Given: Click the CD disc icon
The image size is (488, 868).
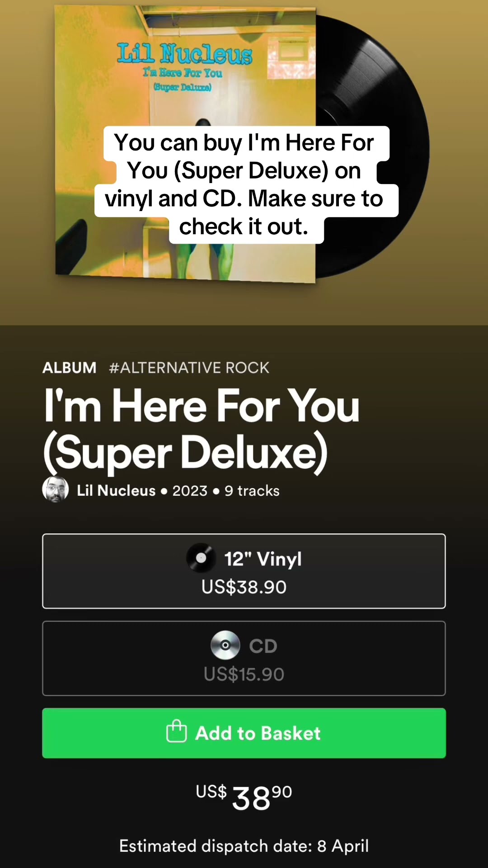Looking at the screenshot, I should 225,645.
